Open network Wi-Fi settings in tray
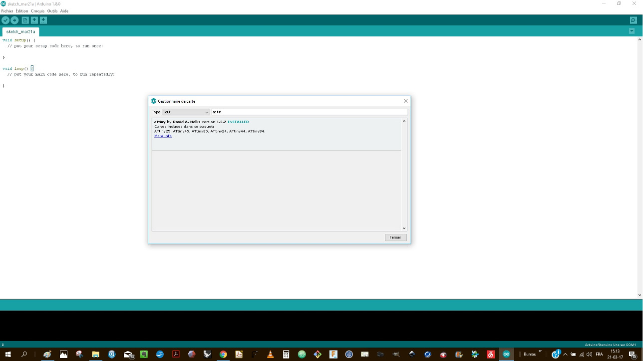The width and height of the screenshot is (644, 361). [581, 355]
